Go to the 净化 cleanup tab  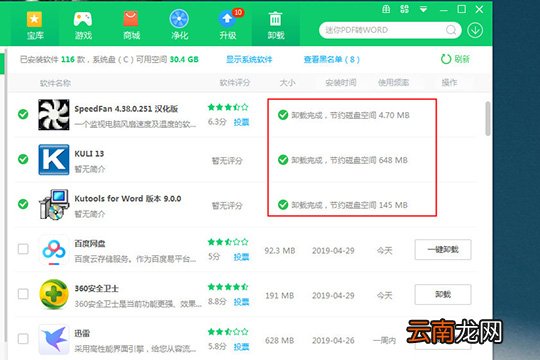179,25
